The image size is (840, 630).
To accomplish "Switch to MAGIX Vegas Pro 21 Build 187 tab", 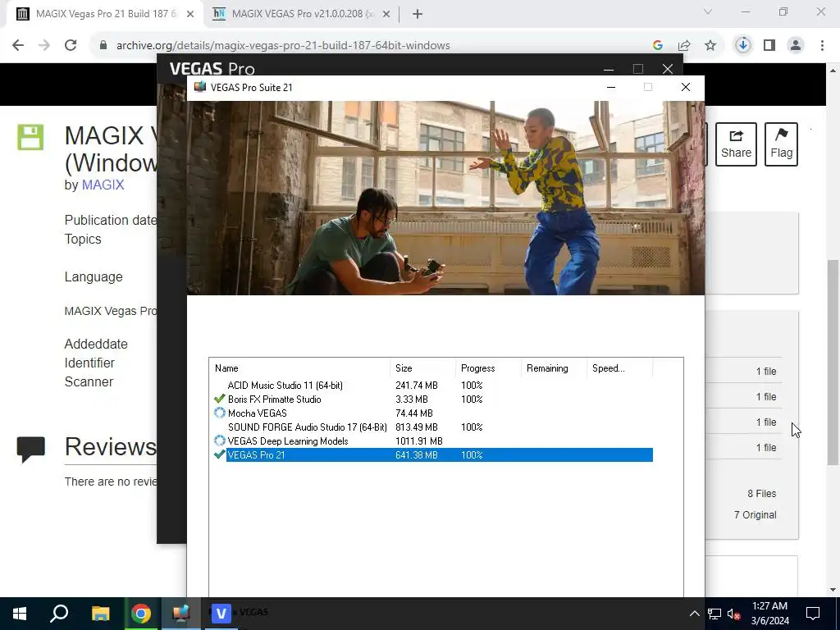I will (104, 14).
